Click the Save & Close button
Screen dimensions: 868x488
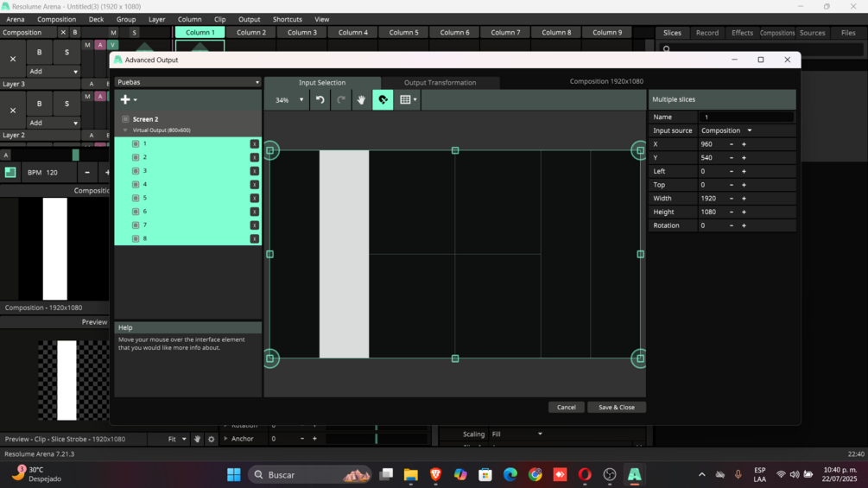616,407
